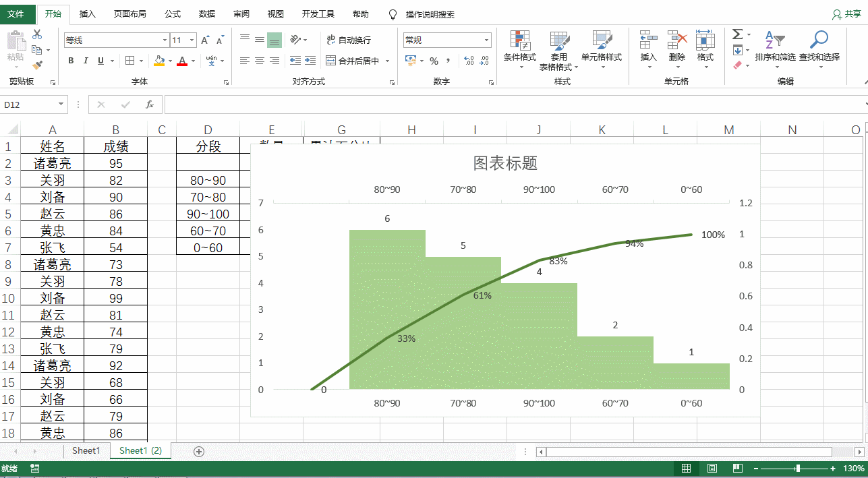Image resolution: width=868 pixels, height=478 pixels.
Task: Switch to the 插入 ribbon tab
Action: click(88, 14)
